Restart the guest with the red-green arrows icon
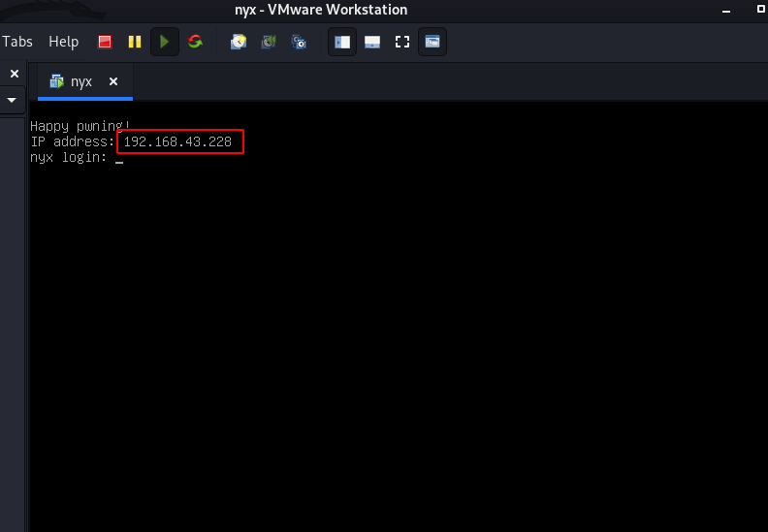This screenshot has width=768, height=532. pos(195,42)
